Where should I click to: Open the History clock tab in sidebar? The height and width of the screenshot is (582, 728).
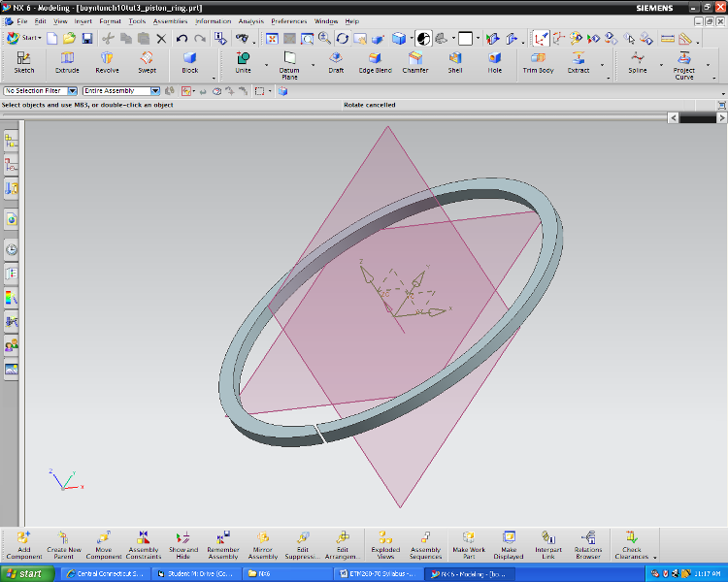[11, 249]
